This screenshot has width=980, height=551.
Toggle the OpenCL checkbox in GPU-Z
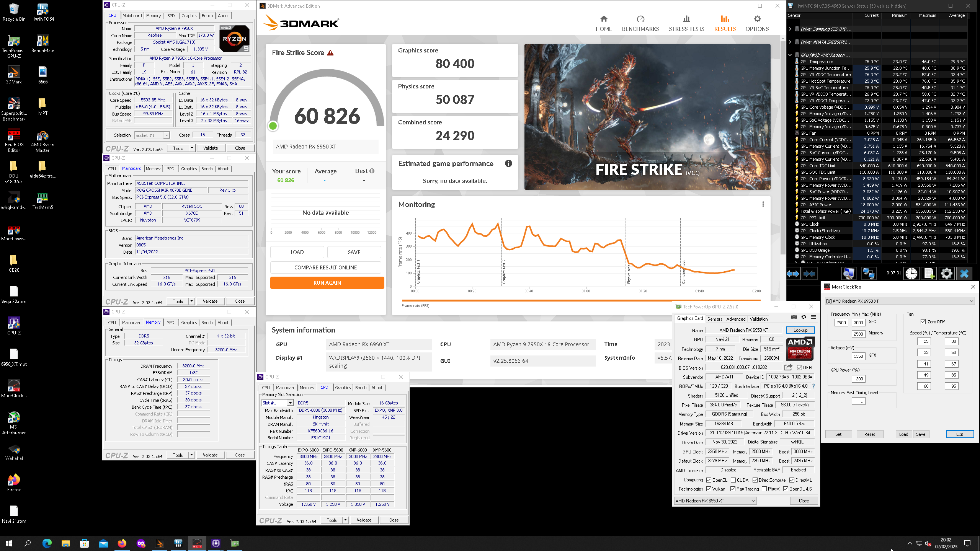tap(709, 480)
